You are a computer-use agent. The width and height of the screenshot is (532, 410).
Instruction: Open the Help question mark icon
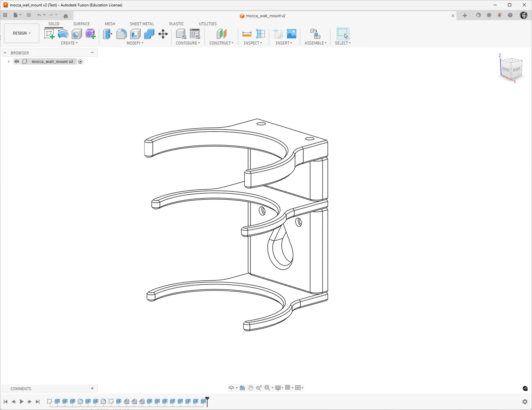510,15
